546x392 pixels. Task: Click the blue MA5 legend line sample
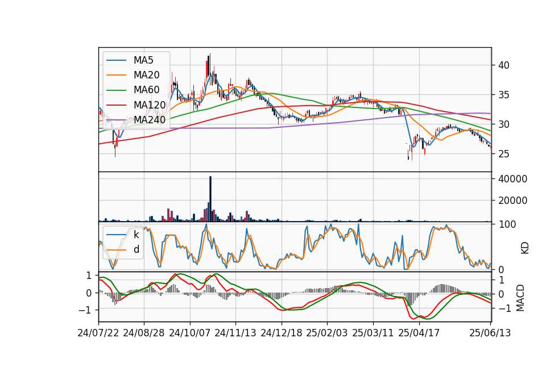click(x=116, y=60)
